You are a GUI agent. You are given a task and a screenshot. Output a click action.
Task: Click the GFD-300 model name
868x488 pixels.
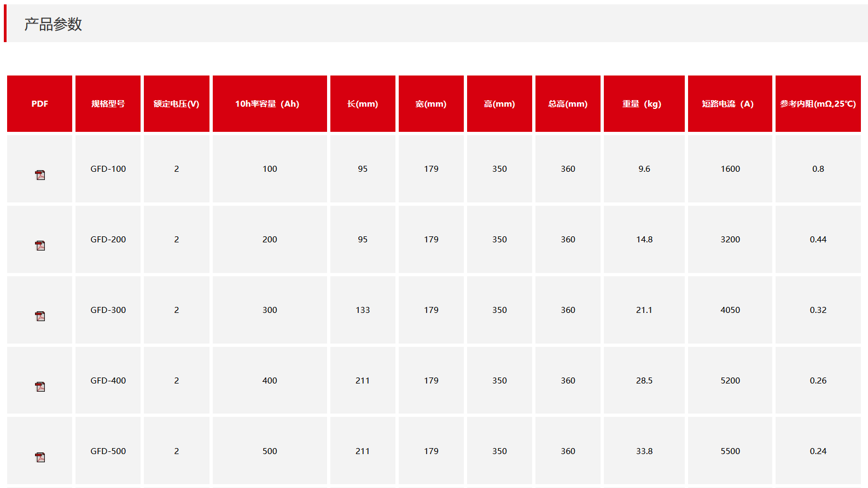108,310
